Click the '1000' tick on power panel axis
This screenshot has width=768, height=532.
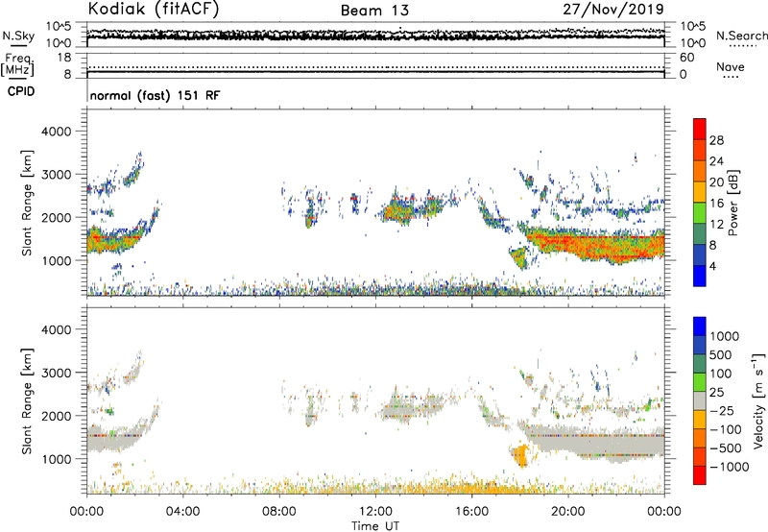pos(56,260)
